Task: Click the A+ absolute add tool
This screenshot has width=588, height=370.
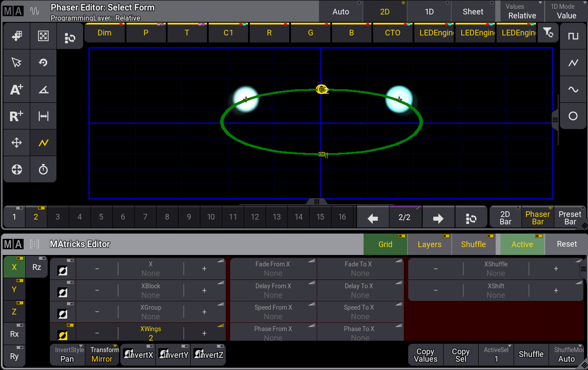Action: (17, 90)
